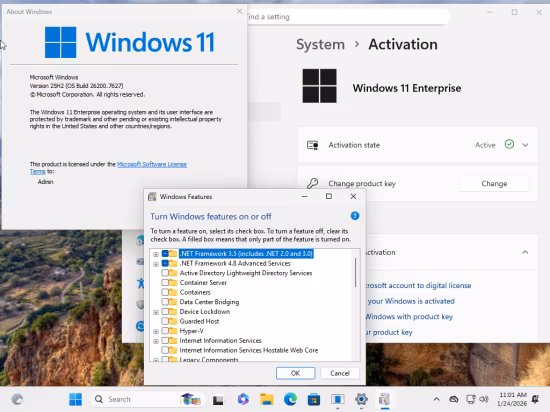Screen dimensions: 550x412
Task: Click green check mark next to Active
Action: 509,144
